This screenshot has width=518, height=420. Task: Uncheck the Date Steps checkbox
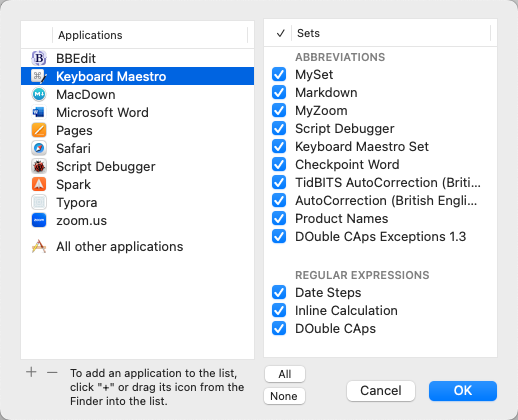point(279,293)
